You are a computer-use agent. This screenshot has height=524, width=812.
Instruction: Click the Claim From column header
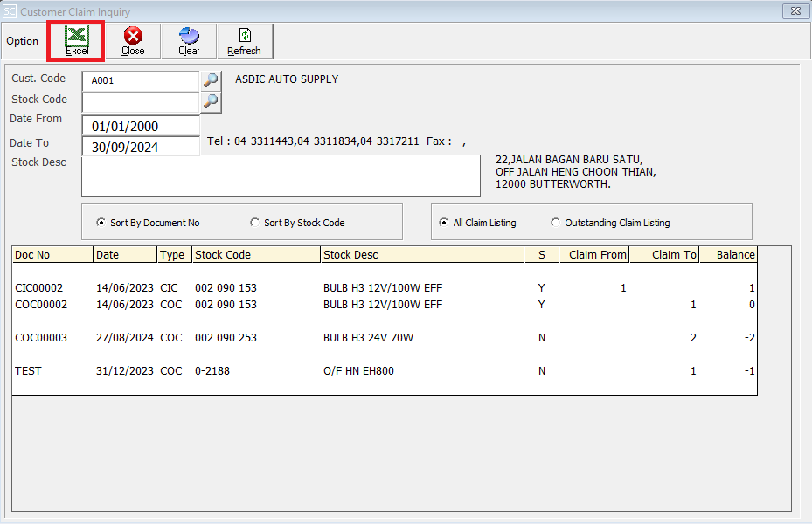pyautogui.click(x=594, y=254)
